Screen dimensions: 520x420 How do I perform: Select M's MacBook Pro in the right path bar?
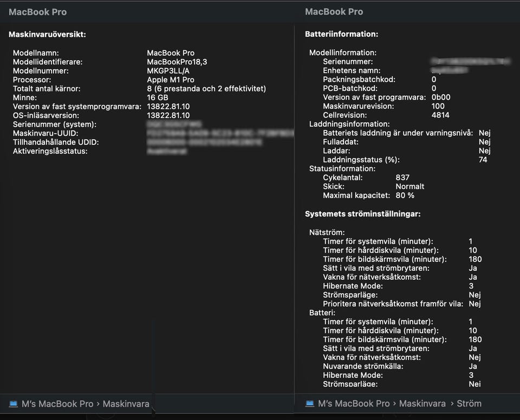[x=354, y=404]
